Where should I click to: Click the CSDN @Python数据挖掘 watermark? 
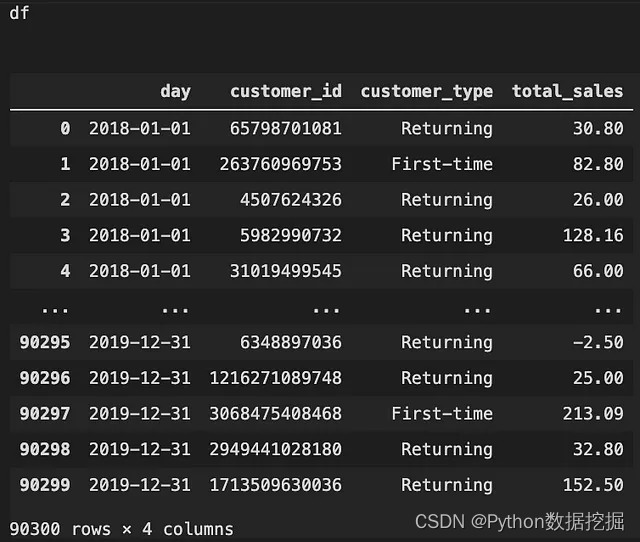click(519, 522)
